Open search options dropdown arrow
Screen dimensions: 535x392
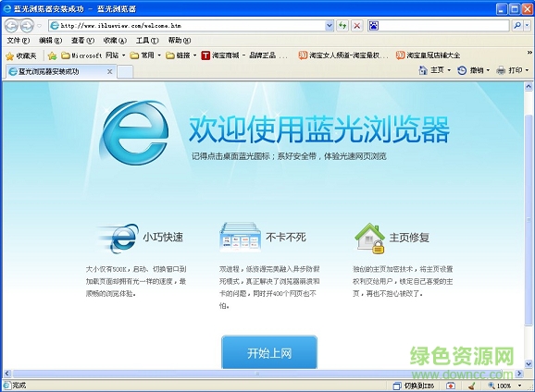(x=528, y=26)
